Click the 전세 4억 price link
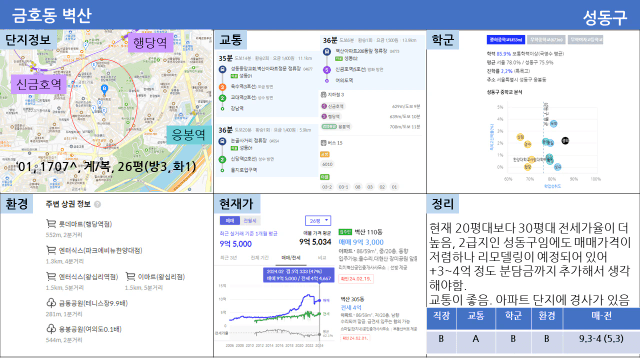640x360 pixels. tap(351, 307)
